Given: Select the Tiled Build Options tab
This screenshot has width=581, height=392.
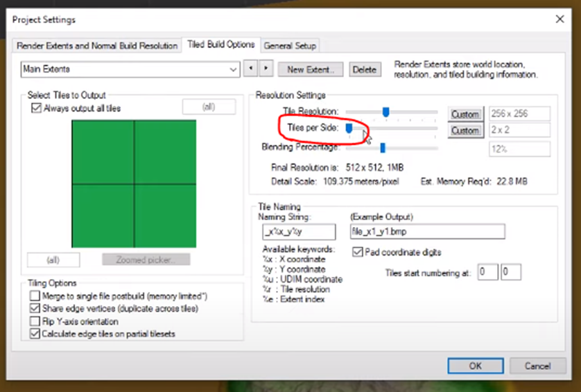Looking at the screenshot, I should (x=221, y=44).
